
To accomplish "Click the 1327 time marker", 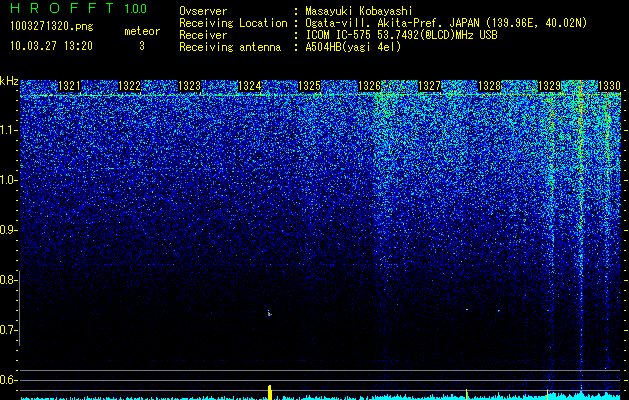I will [x=430, y=86].
